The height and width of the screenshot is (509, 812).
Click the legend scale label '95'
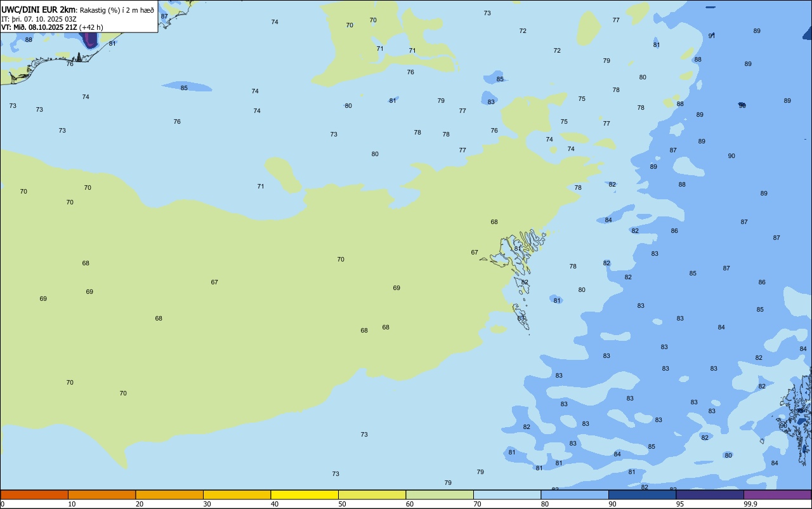(x=679, y=504)
